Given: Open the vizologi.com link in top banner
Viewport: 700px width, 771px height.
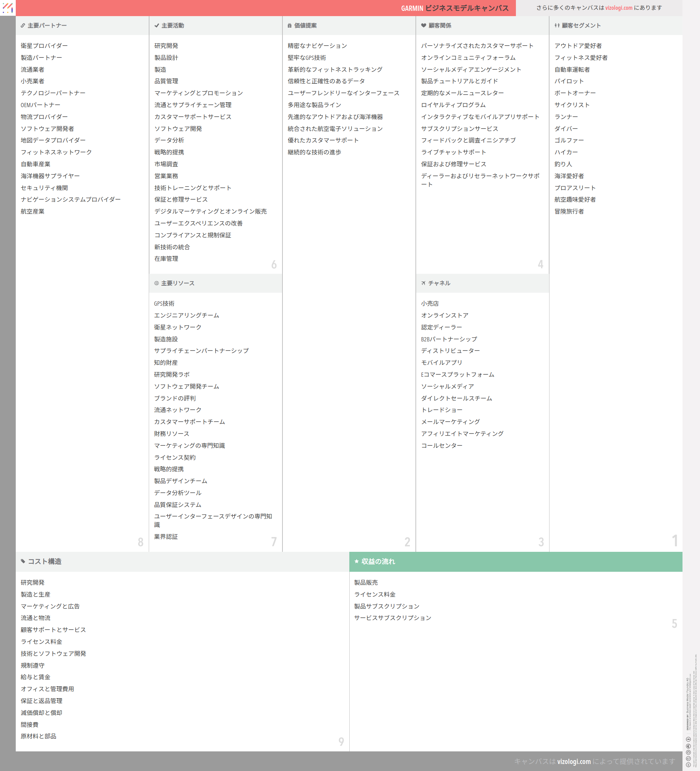Looking at the screenshot, I should tap(618, 8).
